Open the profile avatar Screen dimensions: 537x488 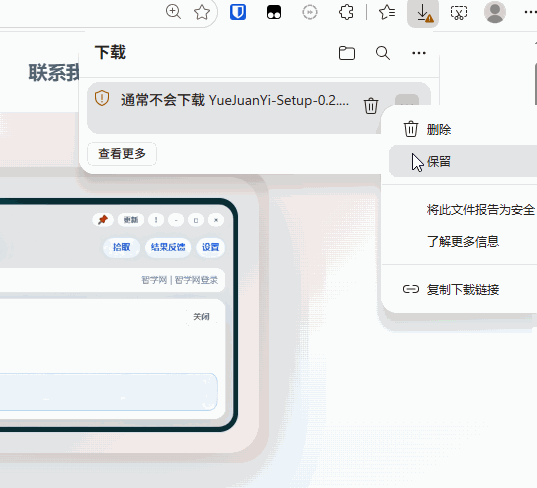[495, 12]
